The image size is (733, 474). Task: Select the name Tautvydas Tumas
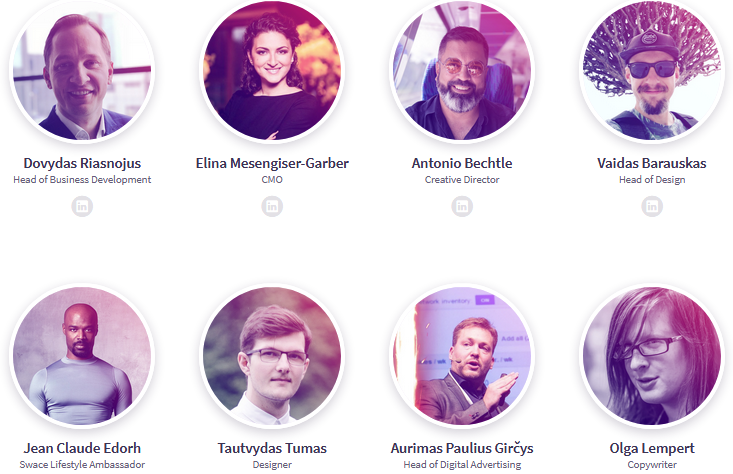pos(272,448)
